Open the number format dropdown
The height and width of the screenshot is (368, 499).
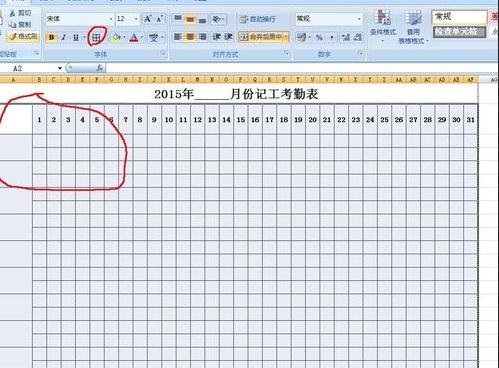359,19
